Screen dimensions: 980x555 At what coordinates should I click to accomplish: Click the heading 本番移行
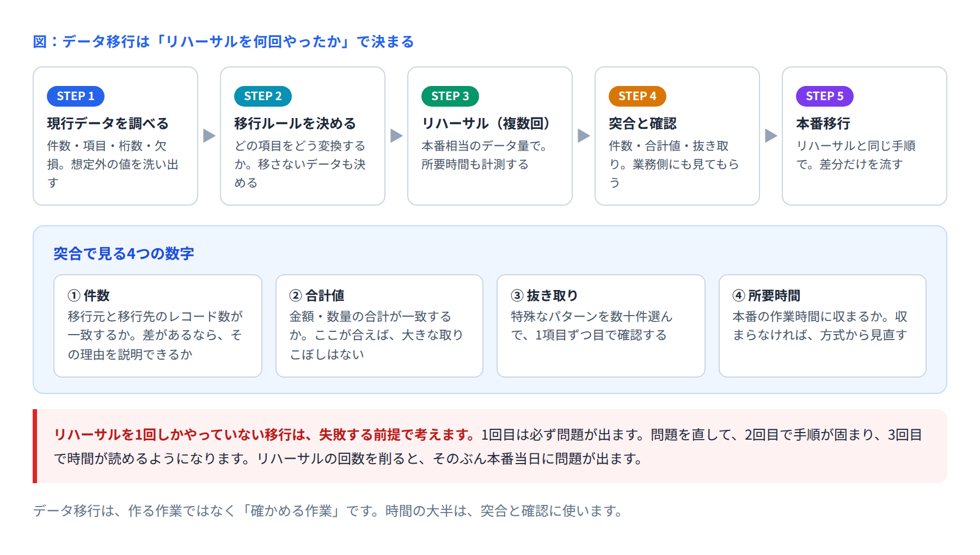823,124
